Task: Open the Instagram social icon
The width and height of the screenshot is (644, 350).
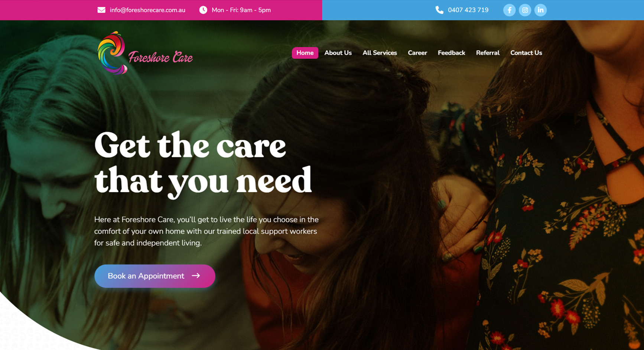Action: (x=525, y=10)
